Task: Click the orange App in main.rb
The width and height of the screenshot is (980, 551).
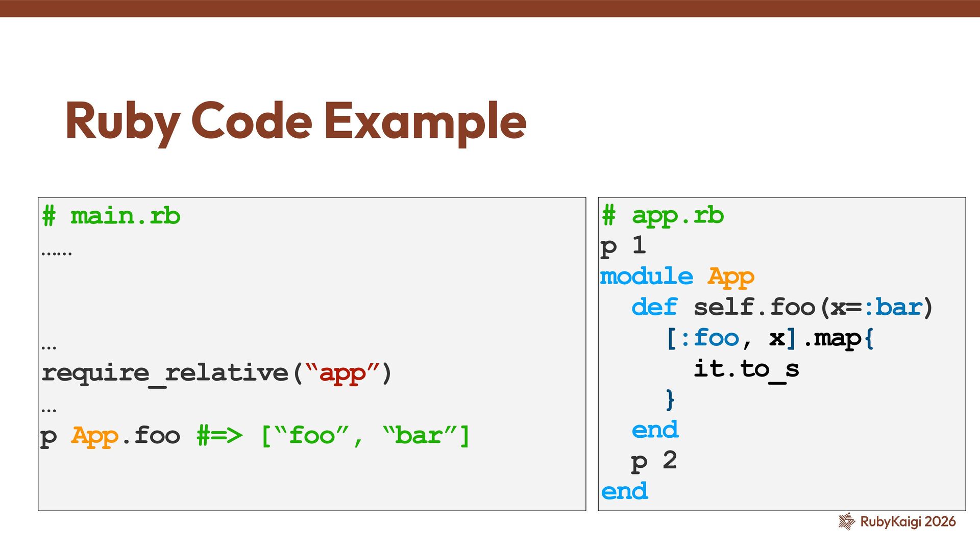Action: click(95, 436)
